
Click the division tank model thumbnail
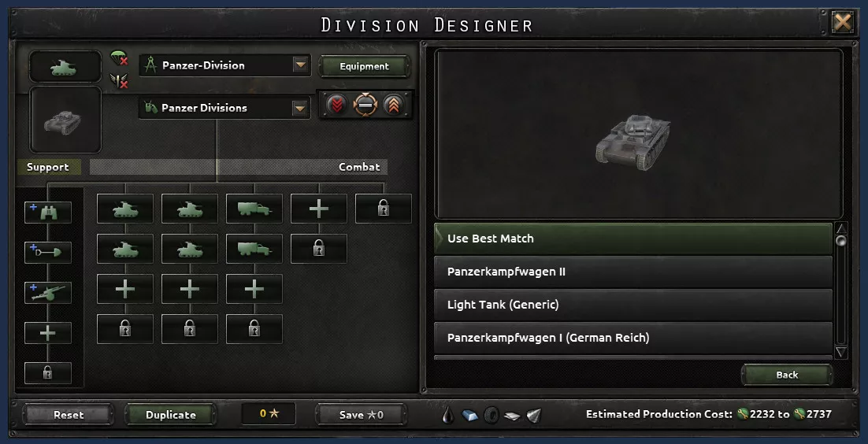tap(65, 120)
